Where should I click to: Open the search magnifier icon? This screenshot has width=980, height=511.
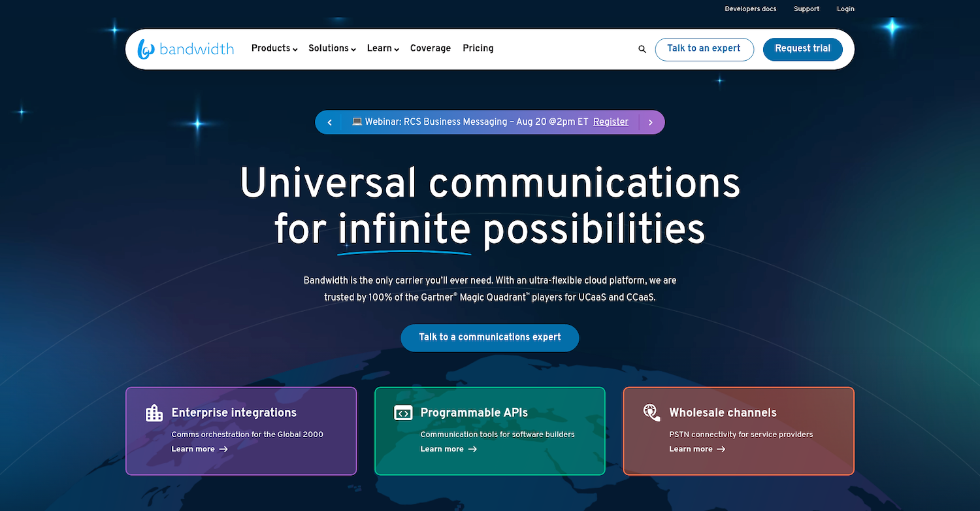(x=642, y=49)
